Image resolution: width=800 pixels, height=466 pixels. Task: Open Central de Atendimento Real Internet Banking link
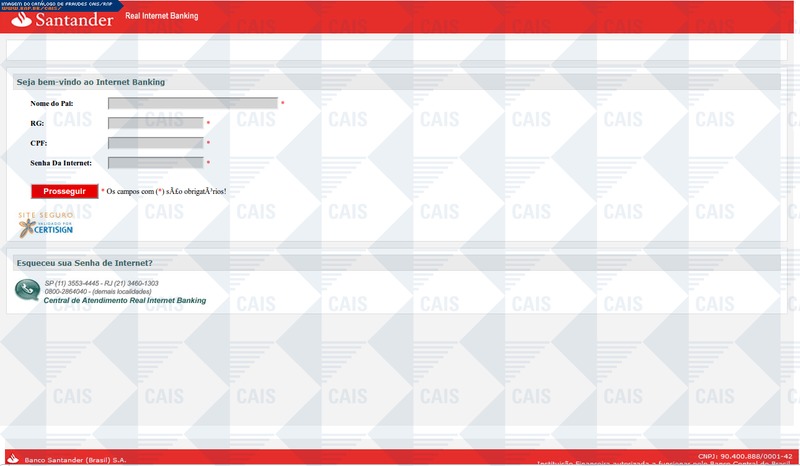pyautogui.click(x=125, y=300)
